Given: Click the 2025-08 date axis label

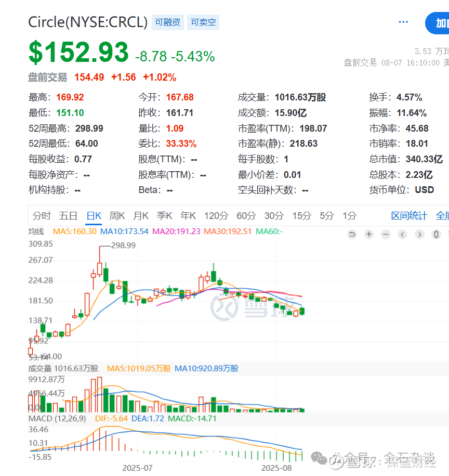Looking at the screenshot, I should [276, 468].
